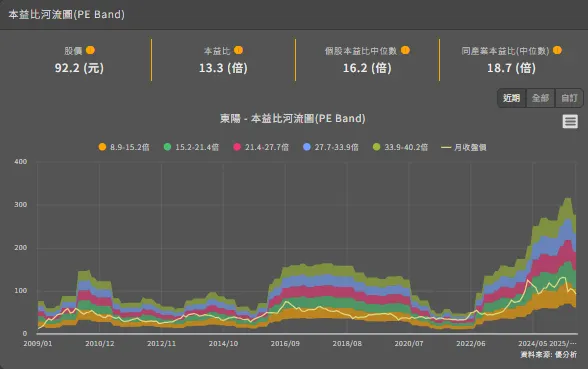Open info icon beside 同產業本益比(中位數)
This screenshot has height=369, width=588.
(557, 50)
